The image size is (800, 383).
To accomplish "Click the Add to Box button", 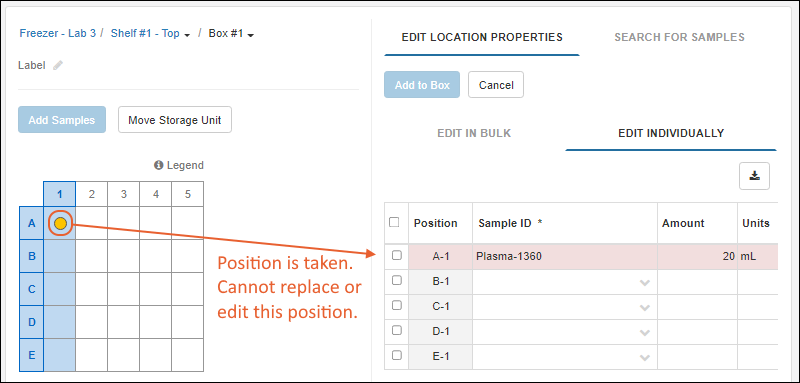I will point(422,85).
